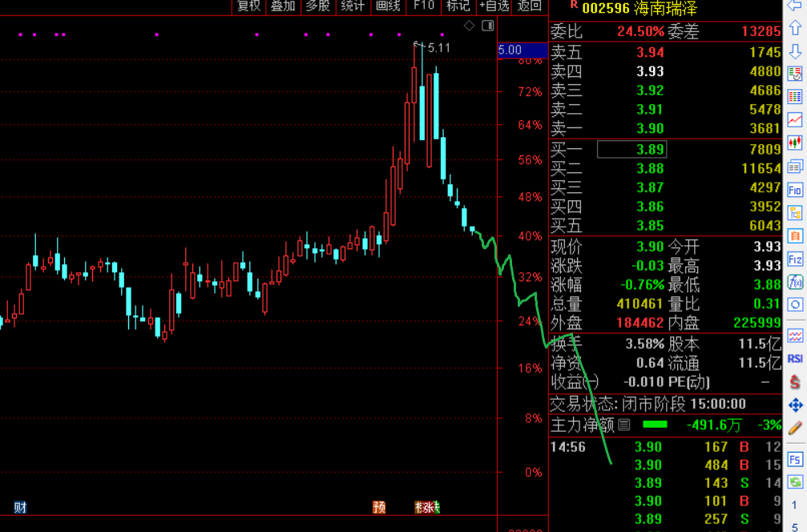The image size is (807, 532).
Task: Click the 交易状态 闭市阶段 status line
Action: (648, 404)
